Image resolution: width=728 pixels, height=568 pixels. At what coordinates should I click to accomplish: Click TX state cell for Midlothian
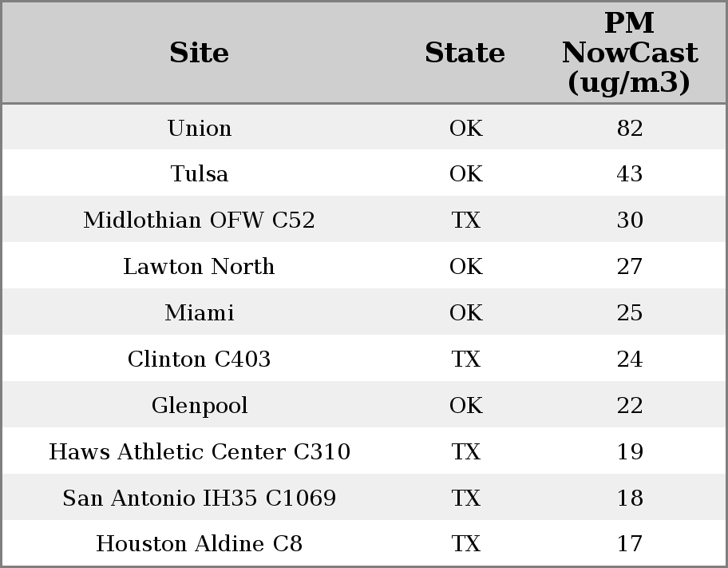pyautogui.click(x=465, y=220)
